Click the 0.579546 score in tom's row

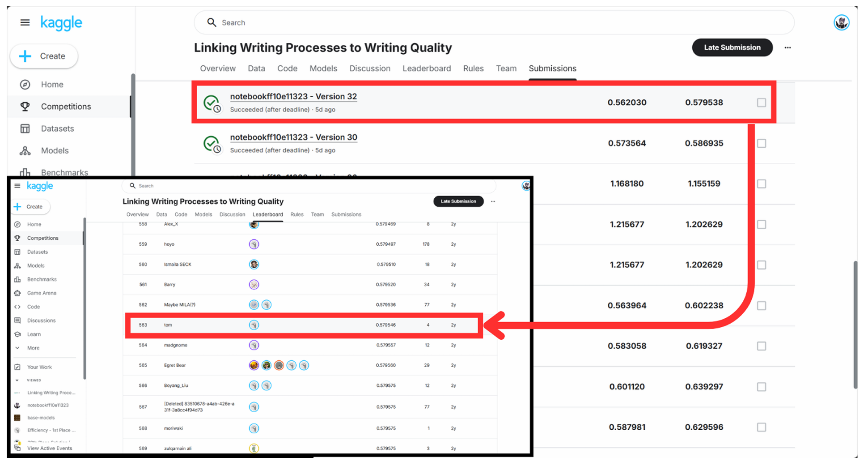(x=385, y=325)
